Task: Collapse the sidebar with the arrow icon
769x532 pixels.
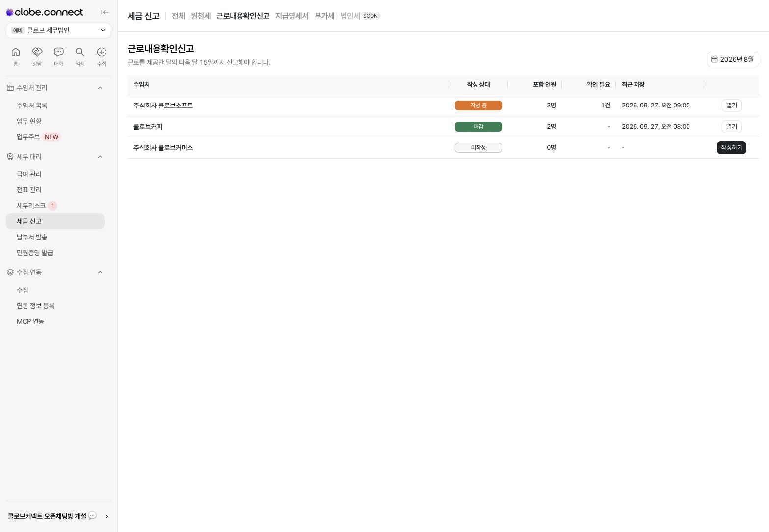Action: (105, 12)
